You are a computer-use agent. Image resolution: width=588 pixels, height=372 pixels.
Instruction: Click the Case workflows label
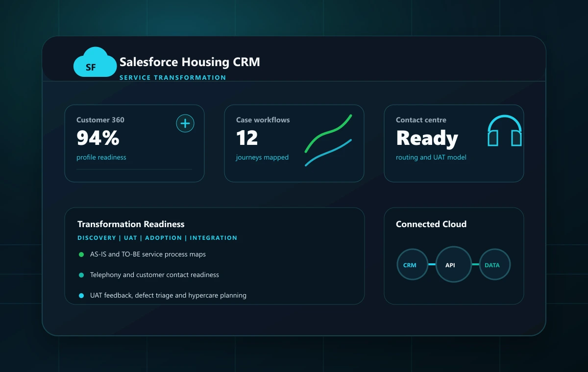263,120
